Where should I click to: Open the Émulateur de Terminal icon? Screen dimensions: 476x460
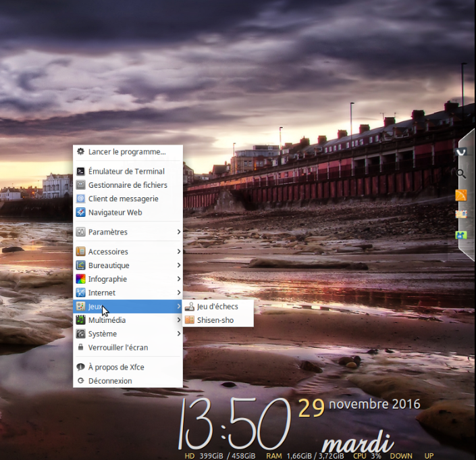pos(80,172)
